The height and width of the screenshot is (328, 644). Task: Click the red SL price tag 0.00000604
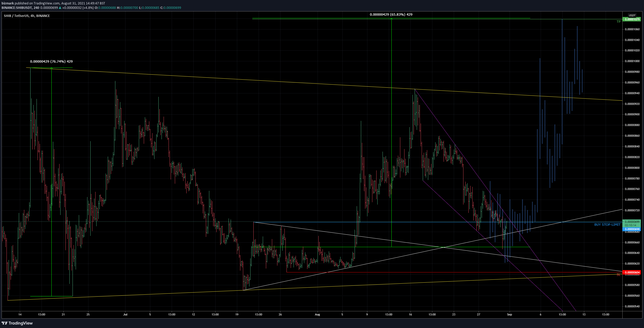coord(631,272)
